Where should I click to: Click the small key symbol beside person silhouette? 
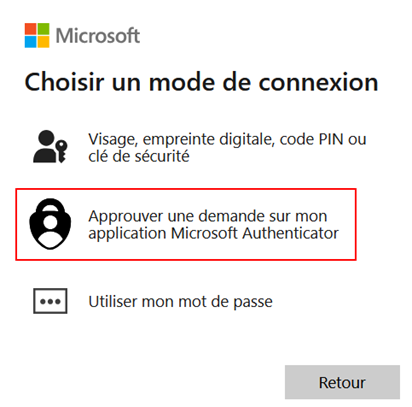(62, 151)
